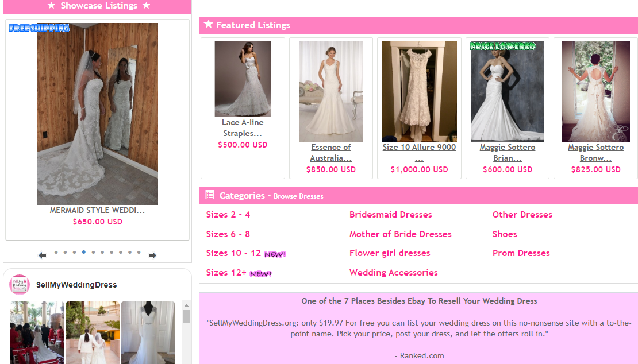Click the next arrow in showcase carousel
This screenshot has width=638, height=364.
152,255
